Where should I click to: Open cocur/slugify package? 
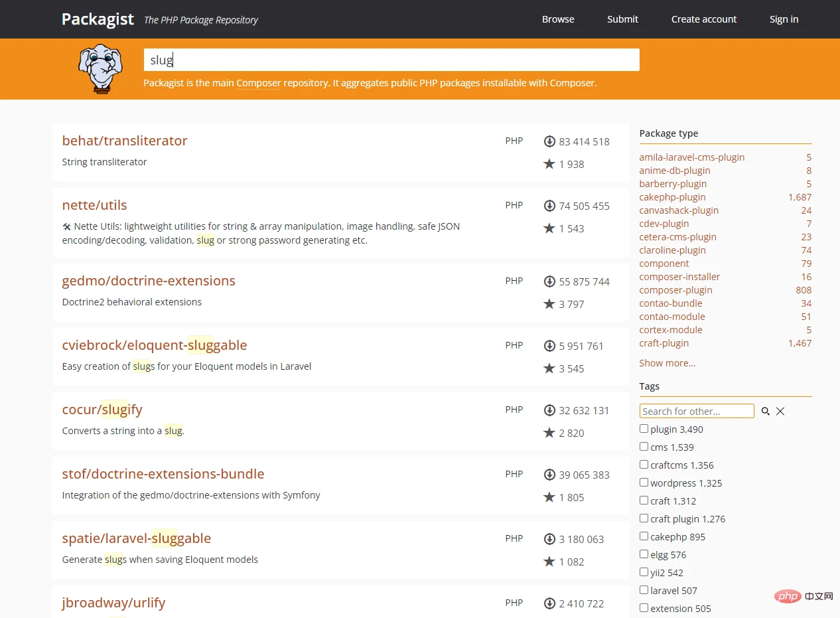102,410
